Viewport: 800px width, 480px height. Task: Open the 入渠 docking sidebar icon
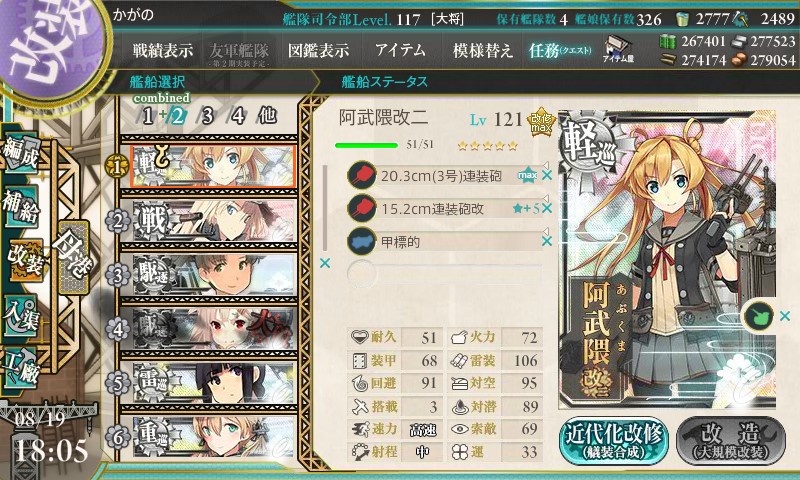[21, 315]
